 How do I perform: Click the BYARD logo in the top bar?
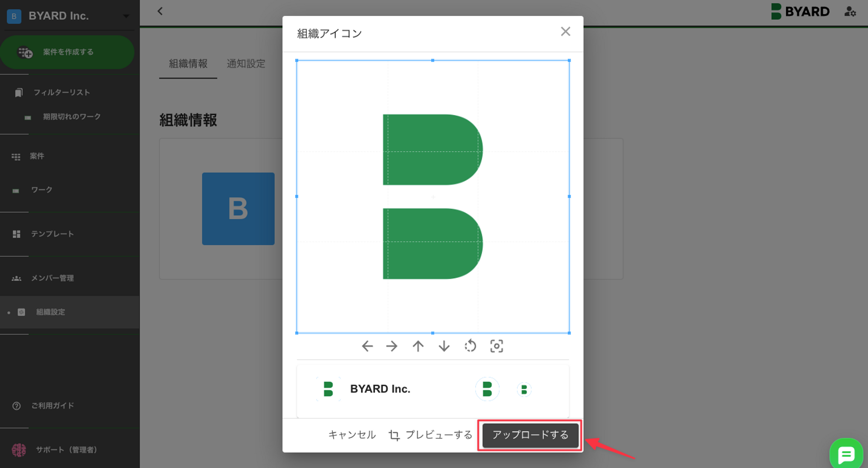(800, 11)
